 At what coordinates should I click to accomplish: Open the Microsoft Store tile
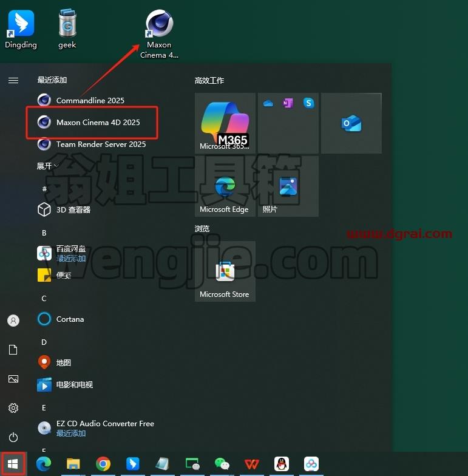(225, 271)
